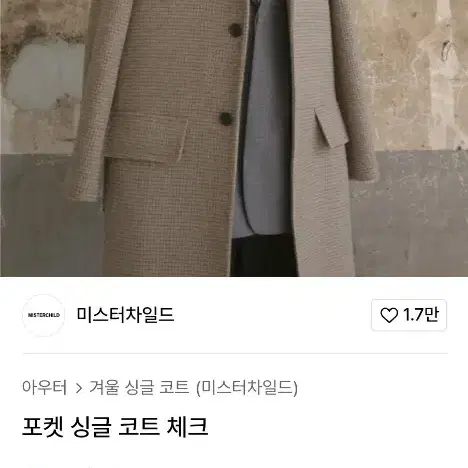The image size is (468, 468).
Task: Click the right angled pocket flap on the coat
Action: click(332, 125)
